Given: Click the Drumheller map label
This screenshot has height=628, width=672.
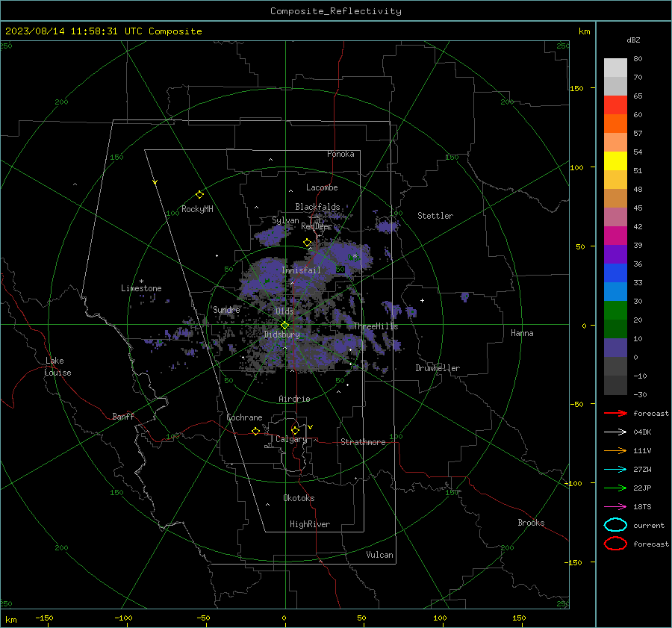Looking at the screenshot, I should coord(438,368).
